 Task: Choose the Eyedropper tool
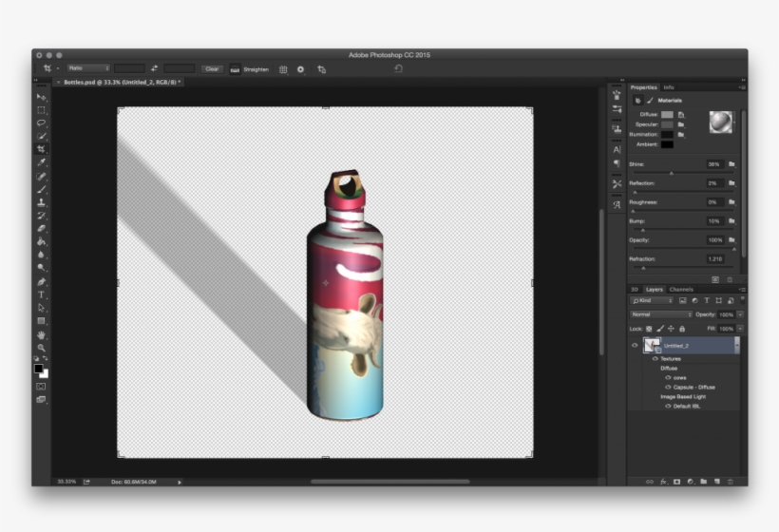[41, 162]
